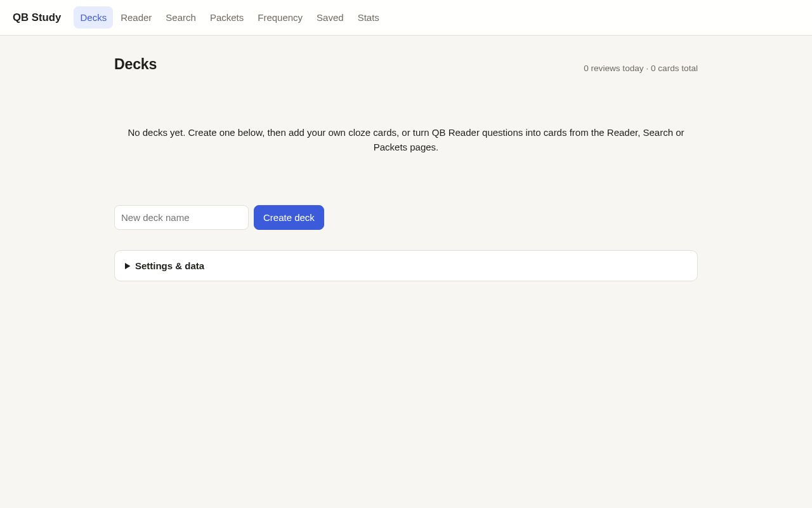
Task: Click the QB Study brand logo
Action: [37, 18]
